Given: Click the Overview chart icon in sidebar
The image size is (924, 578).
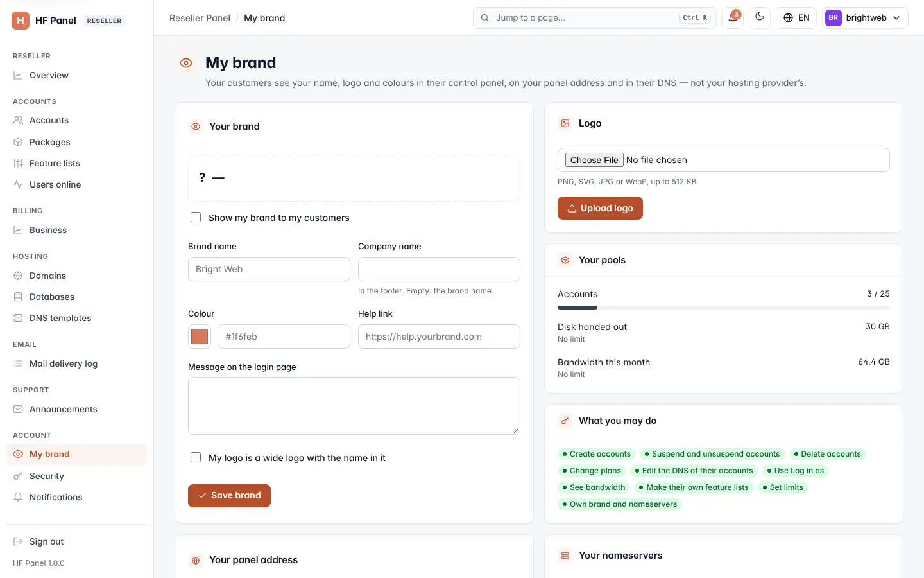Looking at the screenshot, I should 18,75.
